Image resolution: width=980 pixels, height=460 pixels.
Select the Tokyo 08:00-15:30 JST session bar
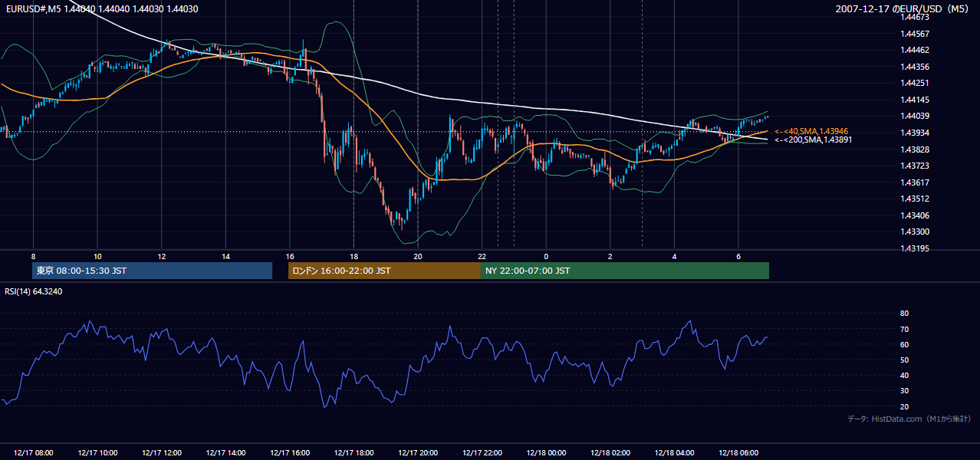[x=152, y=271]
